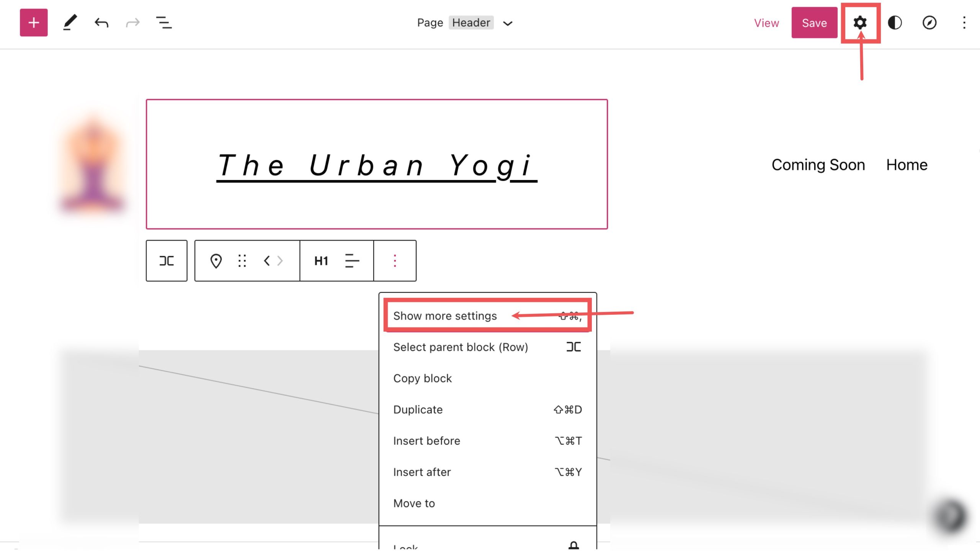Open the top-right Options menu
The width and height of the screenshot is (980, 551).
coord(964,23)
